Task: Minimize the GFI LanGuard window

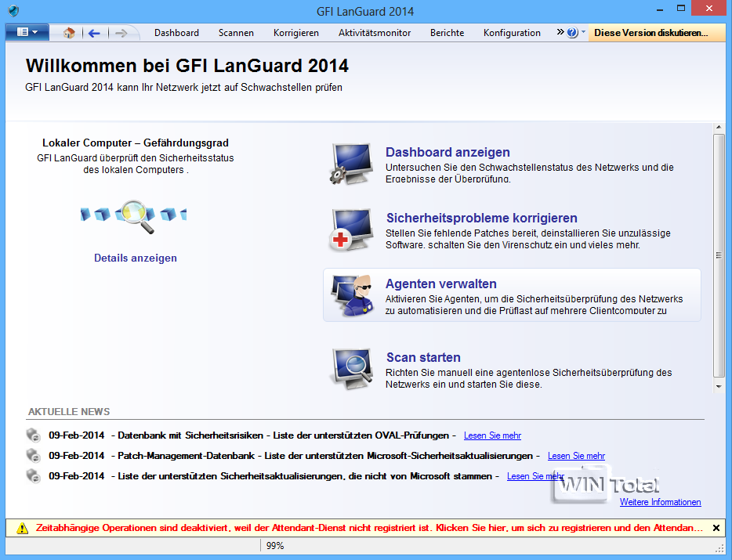Action: (x=660, y=9)
